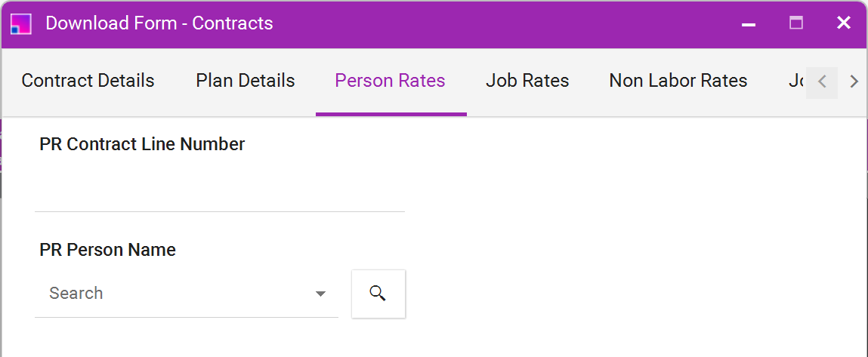
Task: Select the Person Rates tab
Action: 391,81
